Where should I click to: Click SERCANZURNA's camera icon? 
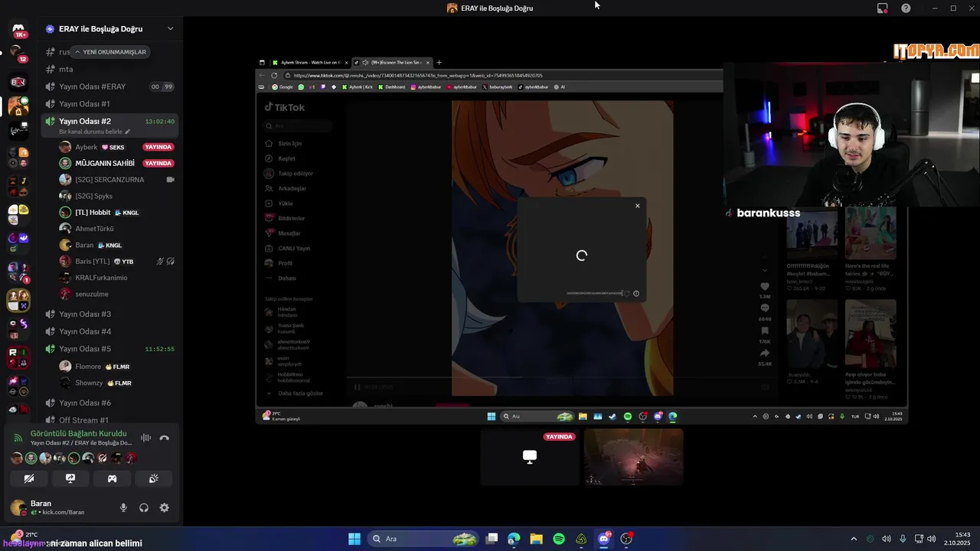click(x=170, y=180)
